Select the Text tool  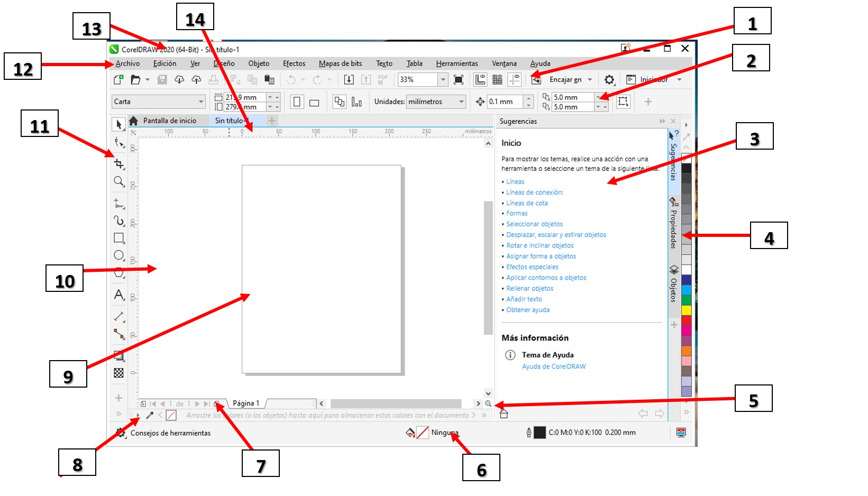[119, 295]
